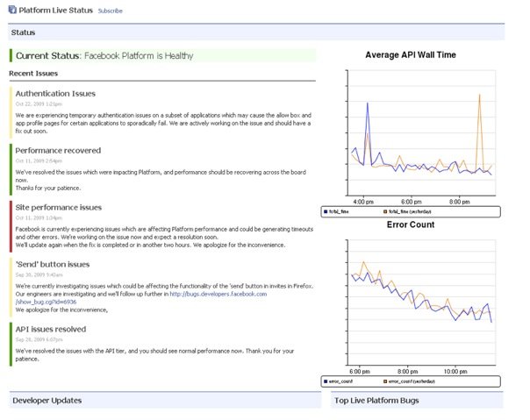
Task: Click the Platform Live Status title
Action: [x=56, y=11]
